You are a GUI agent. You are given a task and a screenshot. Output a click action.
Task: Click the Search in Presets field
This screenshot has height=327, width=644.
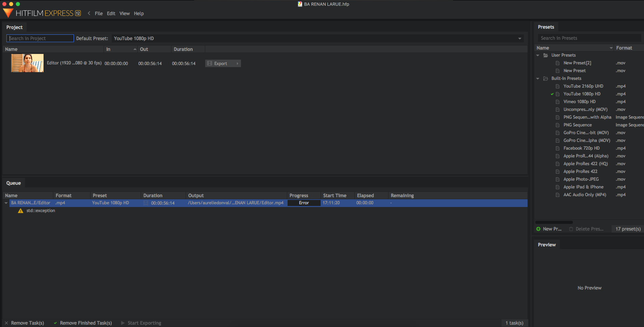pyautogui.click(x=589, y=38)
